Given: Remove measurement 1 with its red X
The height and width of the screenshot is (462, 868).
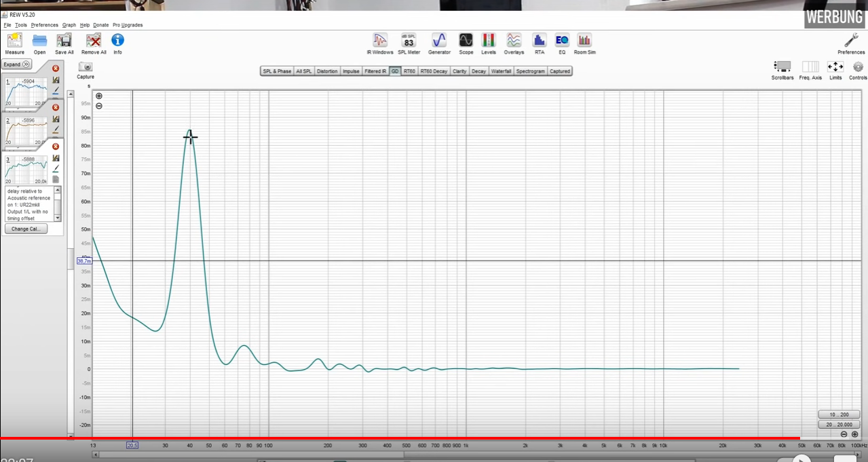Looking at the screenshot, I should (56, 69).
